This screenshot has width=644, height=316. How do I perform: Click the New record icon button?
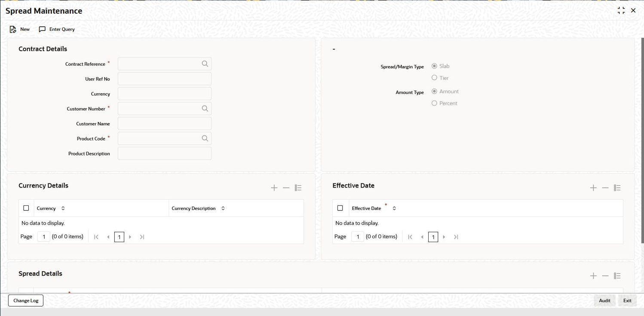coord(20,29)
